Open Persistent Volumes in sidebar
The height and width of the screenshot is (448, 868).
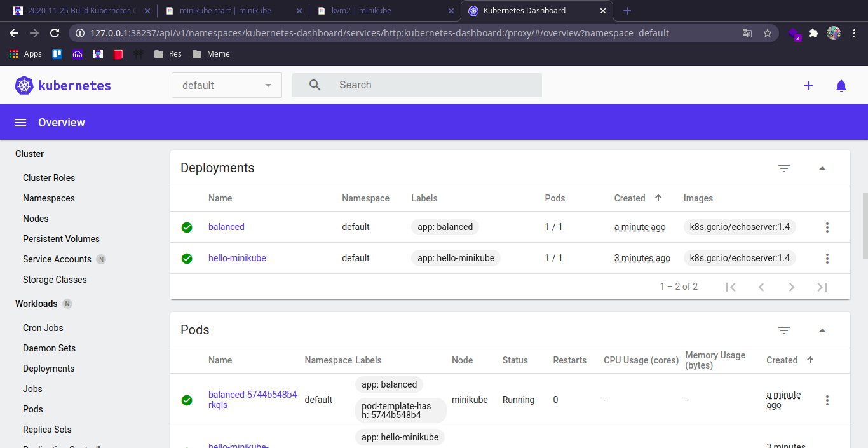[61, 239]
